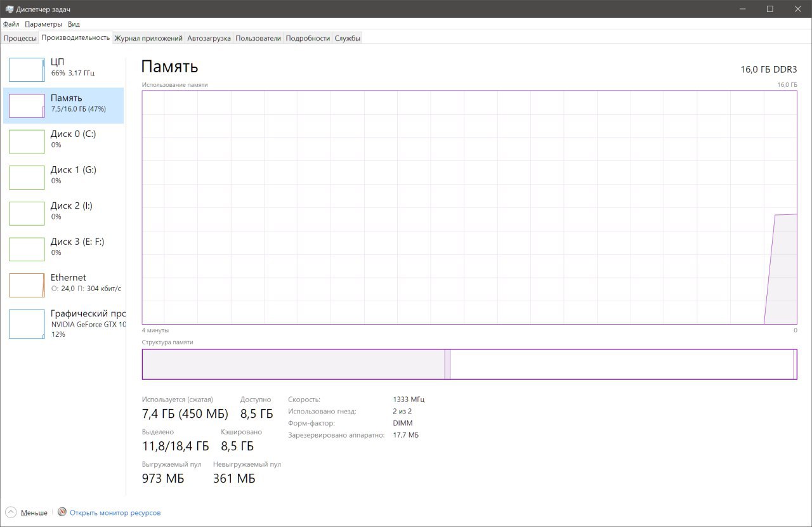Open Диск 3 (E: F:) graph icon
Screen dimensions: 812x527
(27, 249)
